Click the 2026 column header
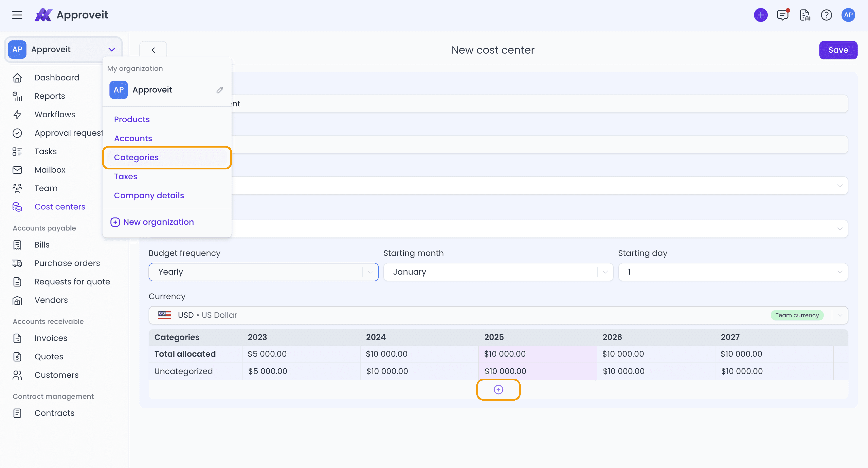 pos(612,337)
